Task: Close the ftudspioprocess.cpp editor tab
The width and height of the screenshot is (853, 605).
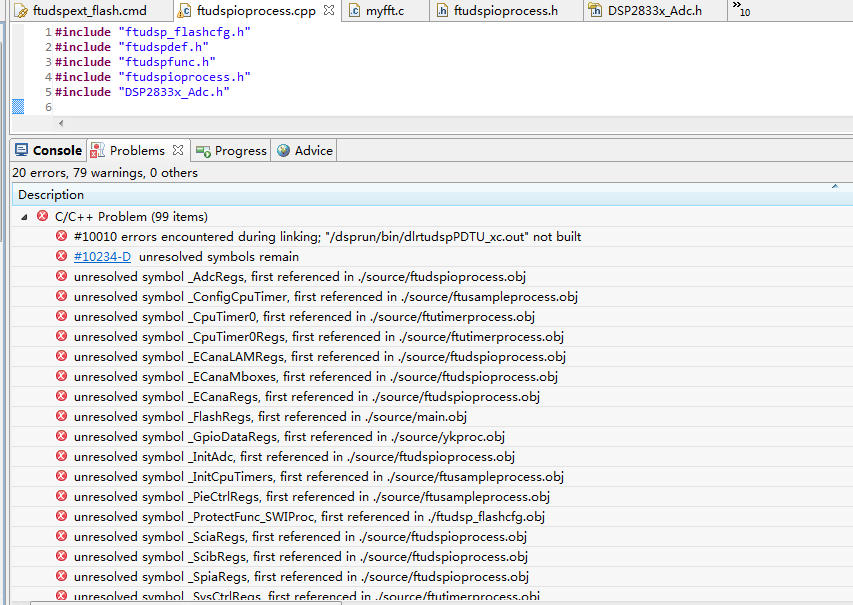Action: click(x=329, y=10)
